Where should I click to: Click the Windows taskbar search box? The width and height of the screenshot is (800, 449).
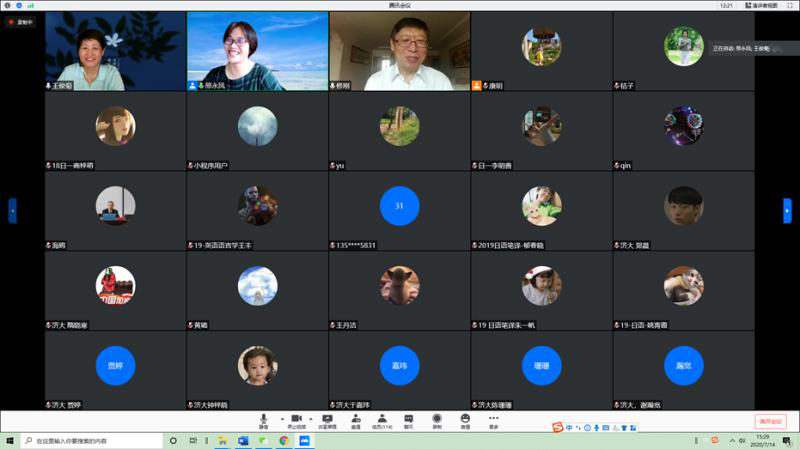(90, 440)
